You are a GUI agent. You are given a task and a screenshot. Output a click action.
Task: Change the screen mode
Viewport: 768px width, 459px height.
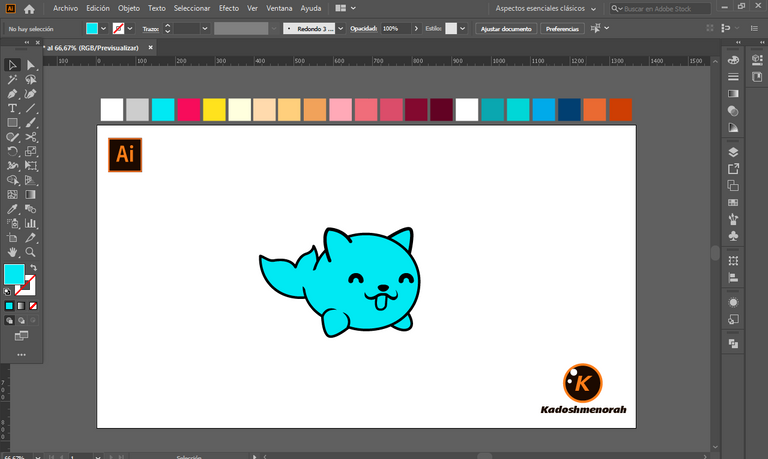coord(21,336)
